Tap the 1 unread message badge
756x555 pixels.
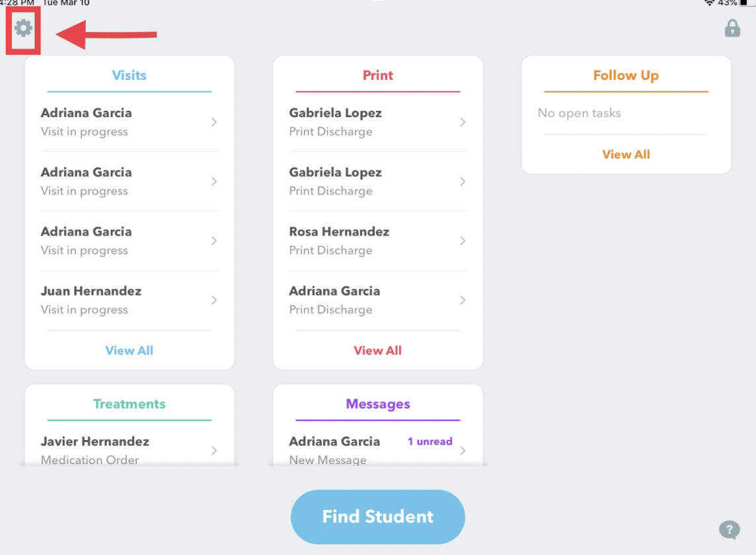(430, 441)
